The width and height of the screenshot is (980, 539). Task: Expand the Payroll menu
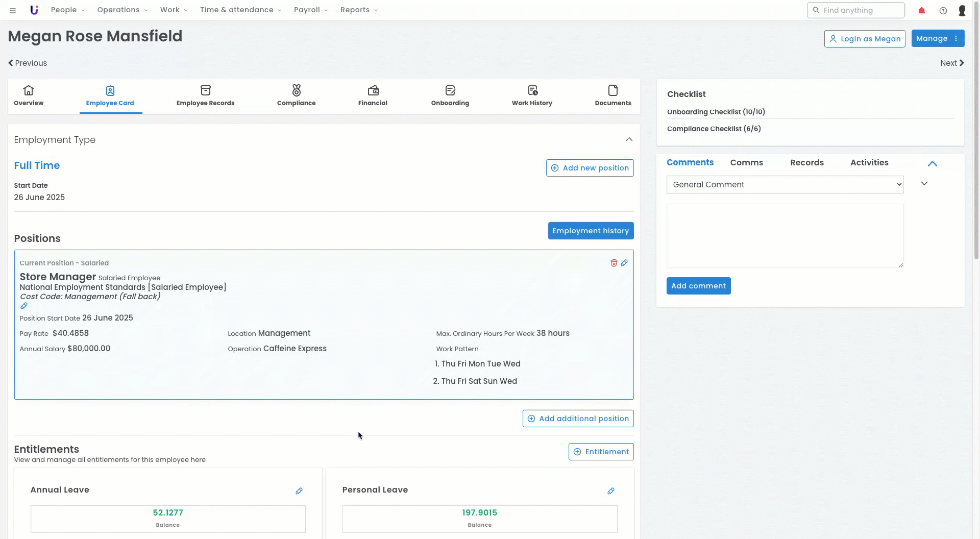click(x=311, y=10)
